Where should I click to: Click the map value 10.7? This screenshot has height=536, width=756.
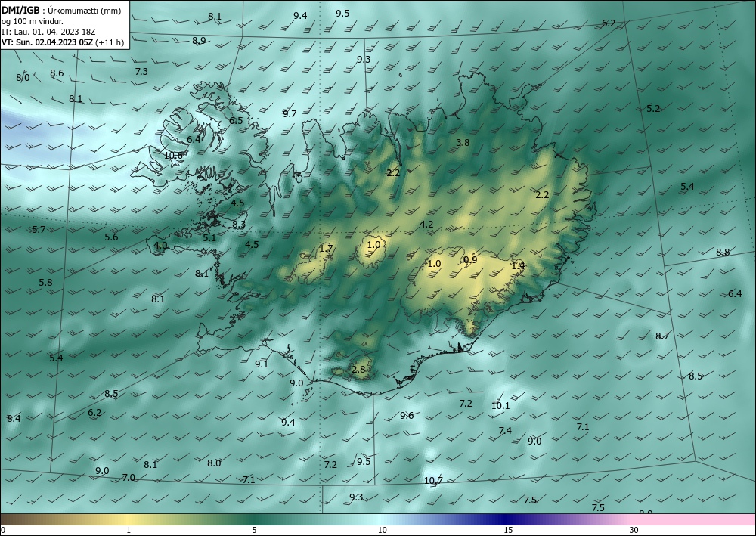point(433,481)
